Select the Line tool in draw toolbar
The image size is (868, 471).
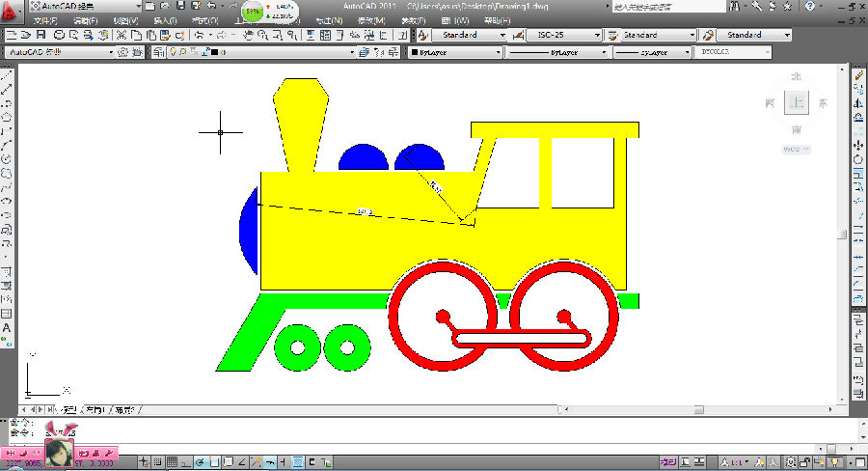[7, 76]
